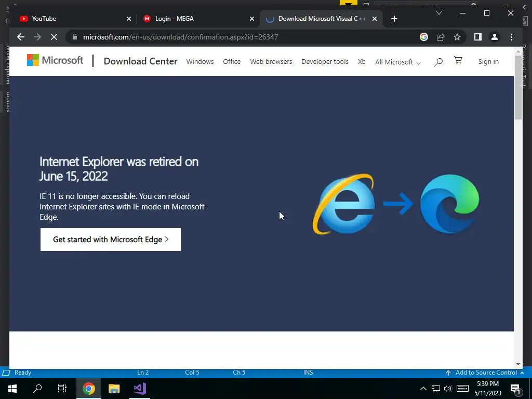Click Get started with Microsoft Edge button
This screenshot has width=532, height=399.
pyautogui.click(x=111, y=240)
